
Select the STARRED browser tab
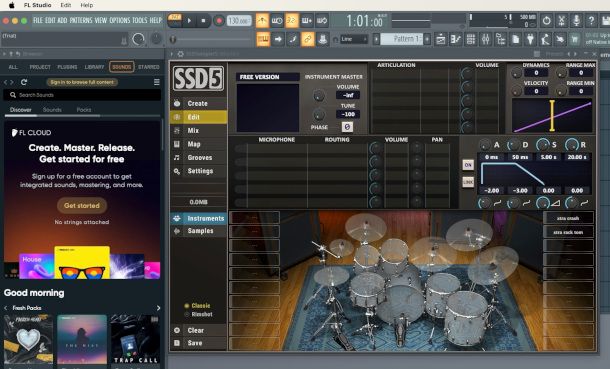149,67
